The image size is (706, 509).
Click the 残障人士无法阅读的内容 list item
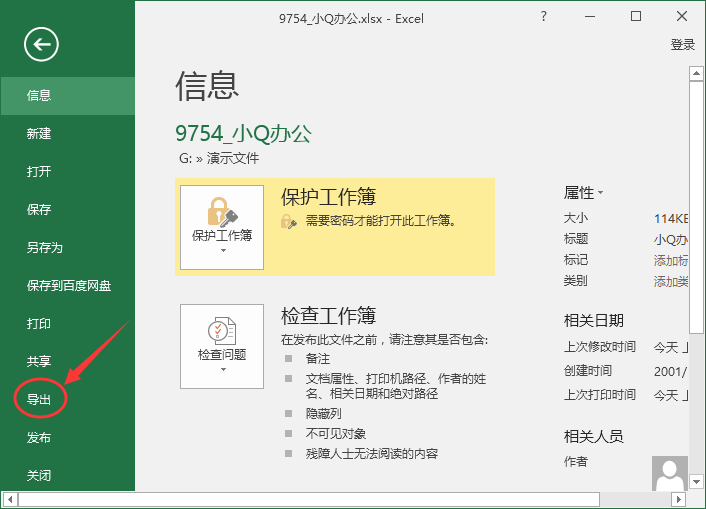(x=371, y=453)
